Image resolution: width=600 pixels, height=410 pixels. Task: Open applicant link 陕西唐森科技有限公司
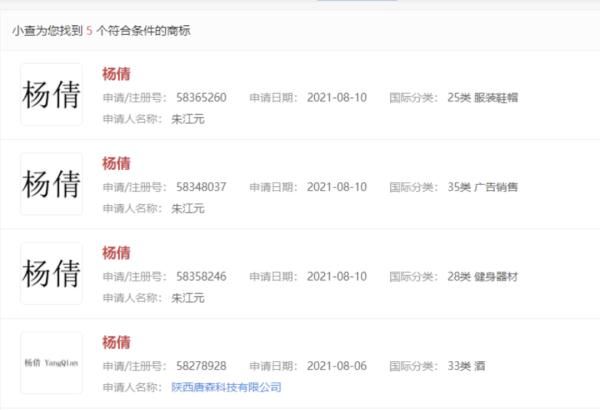(x=226, y=387)
